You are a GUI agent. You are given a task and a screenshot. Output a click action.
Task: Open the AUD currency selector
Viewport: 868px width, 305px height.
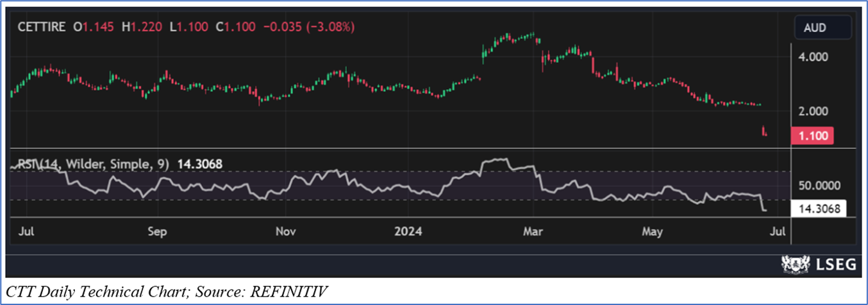point(822,28)
